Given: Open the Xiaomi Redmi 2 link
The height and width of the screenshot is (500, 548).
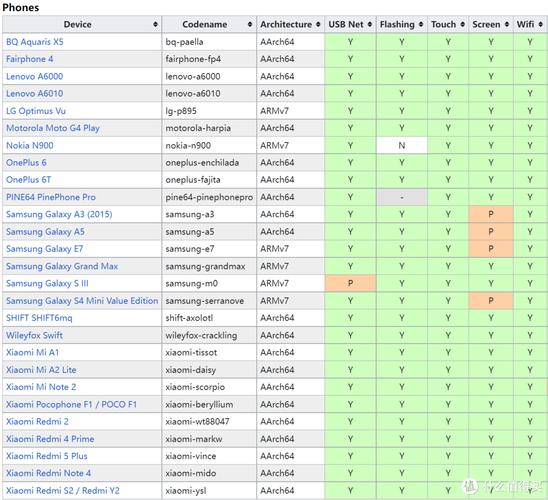Looking at the screenshot, I should click(37, 421).
